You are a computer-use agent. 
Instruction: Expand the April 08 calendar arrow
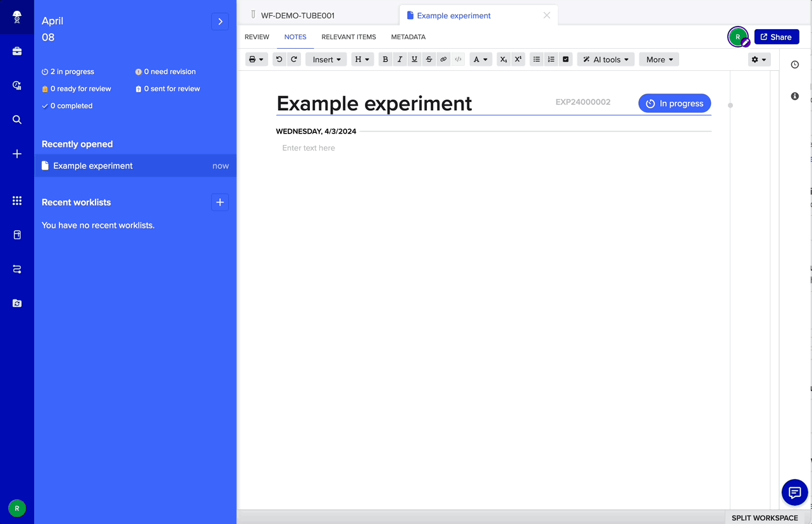[x=220, y=22]
